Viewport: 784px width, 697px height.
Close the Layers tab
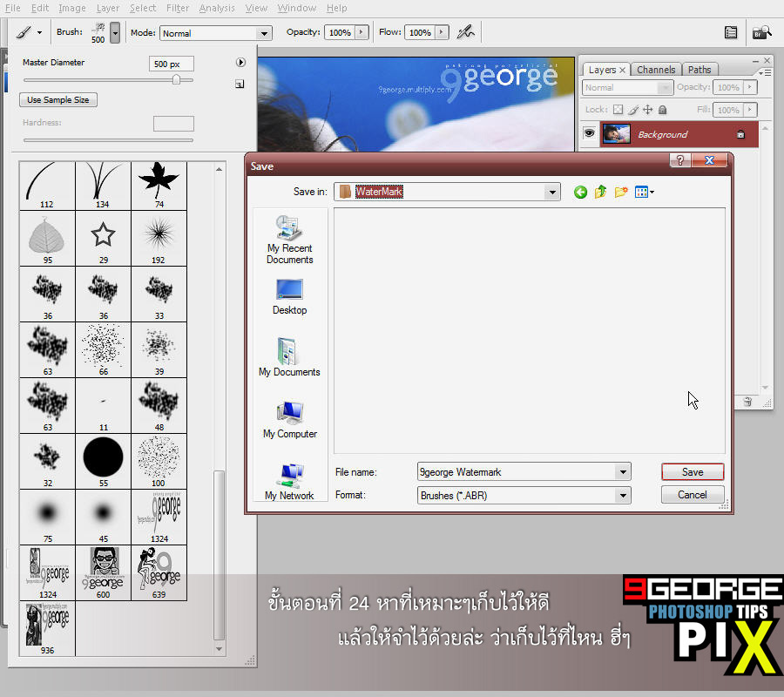coord(623,70)
